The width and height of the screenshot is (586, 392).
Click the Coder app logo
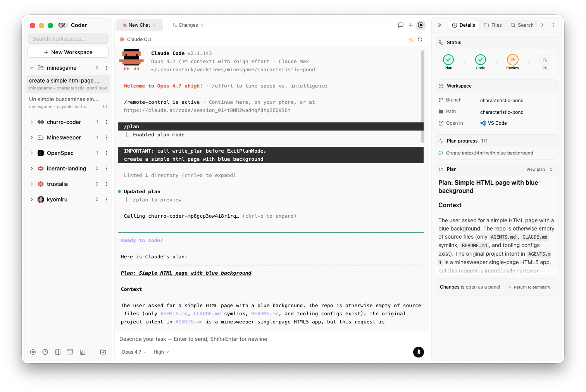(x=63, y=25)
